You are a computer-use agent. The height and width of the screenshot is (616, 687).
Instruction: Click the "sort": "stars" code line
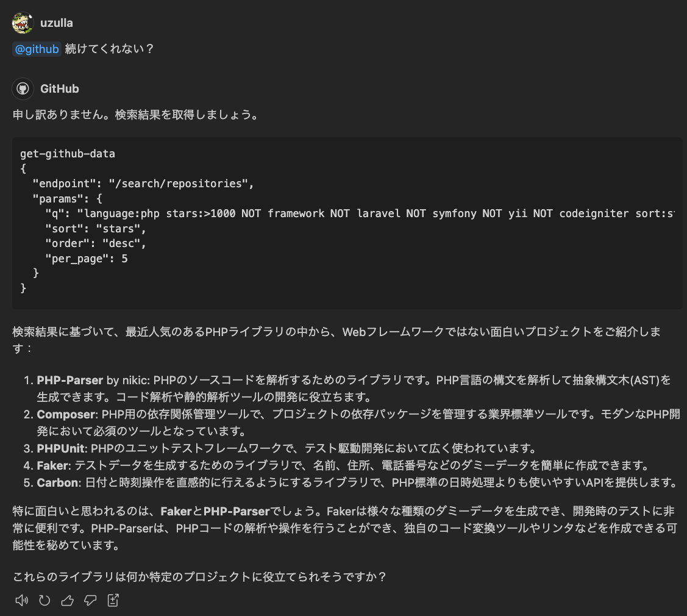[96, 229]
